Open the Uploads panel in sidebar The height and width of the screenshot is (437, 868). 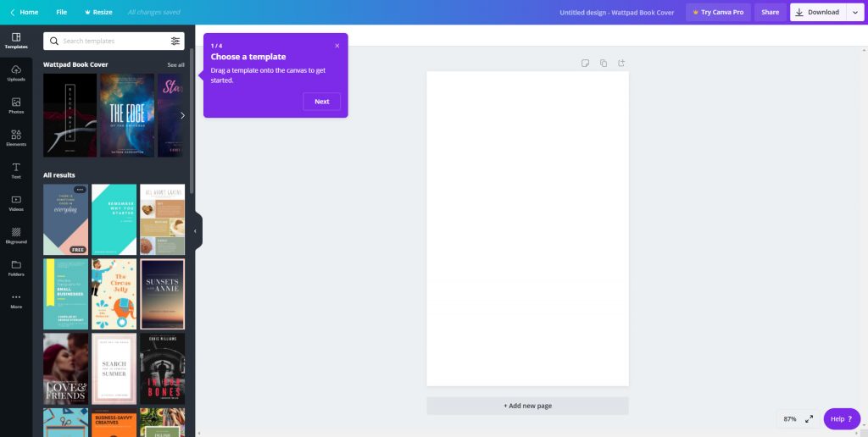[x=16, y=73]
